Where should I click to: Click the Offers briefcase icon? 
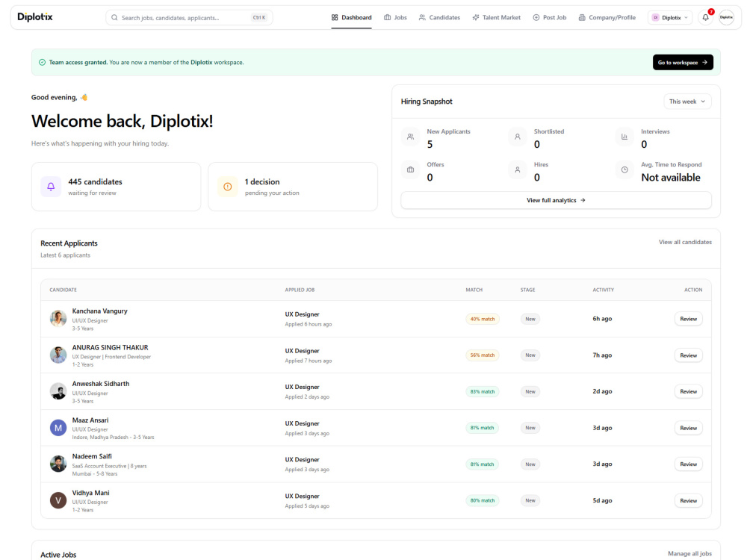(x=410, y=170)
